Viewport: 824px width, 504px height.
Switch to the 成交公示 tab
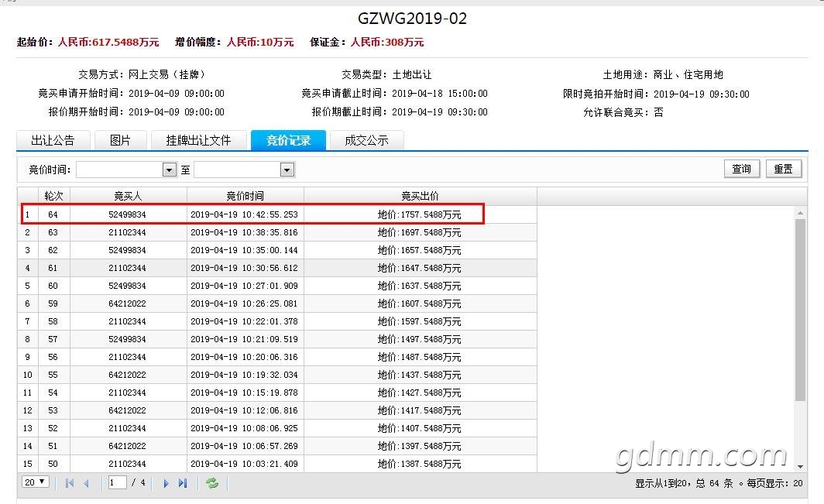pyautogui.click(x=366, y=140)
